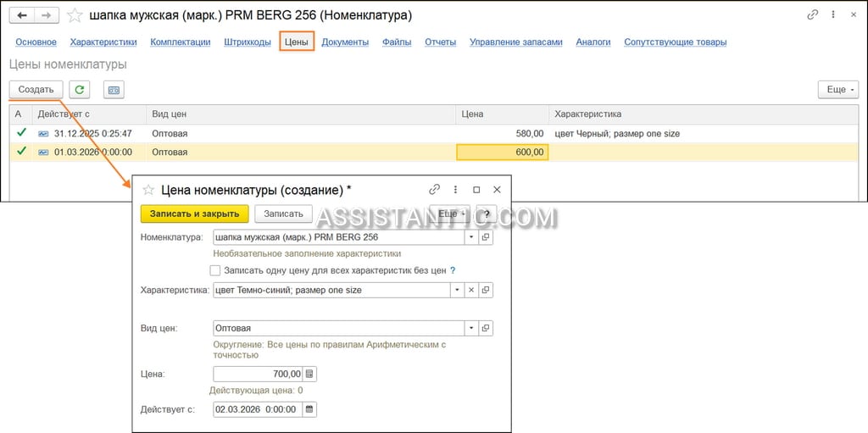868x433 pixels.
Task: Open the Номенклатура item with the open-form icon
Action: (x=486, y=237)
